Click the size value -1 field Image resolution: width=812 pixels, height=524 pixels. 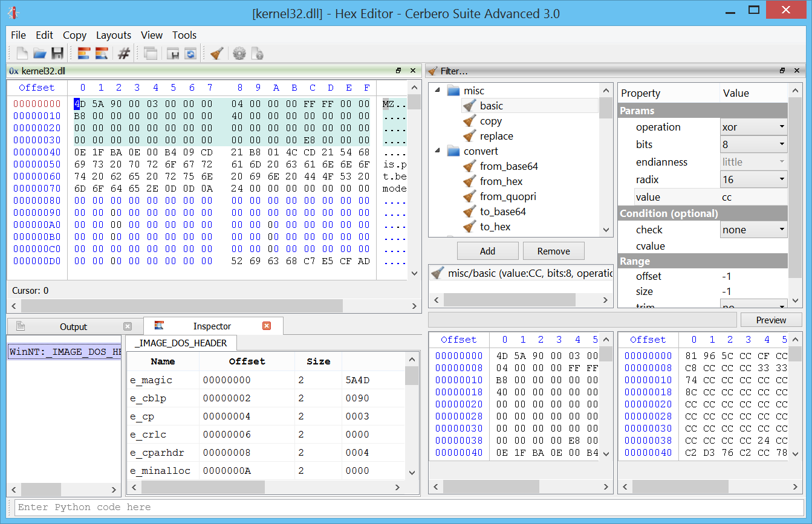(753, 291)
